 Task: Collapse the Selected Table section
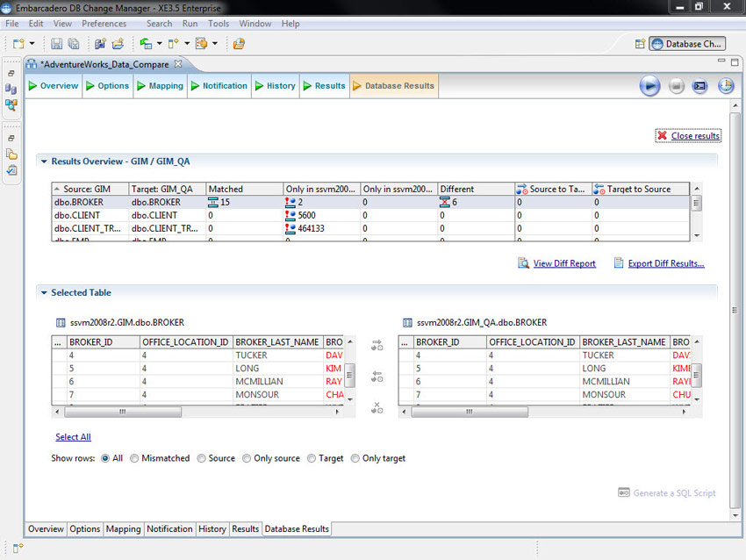click(x=44, y=292)
